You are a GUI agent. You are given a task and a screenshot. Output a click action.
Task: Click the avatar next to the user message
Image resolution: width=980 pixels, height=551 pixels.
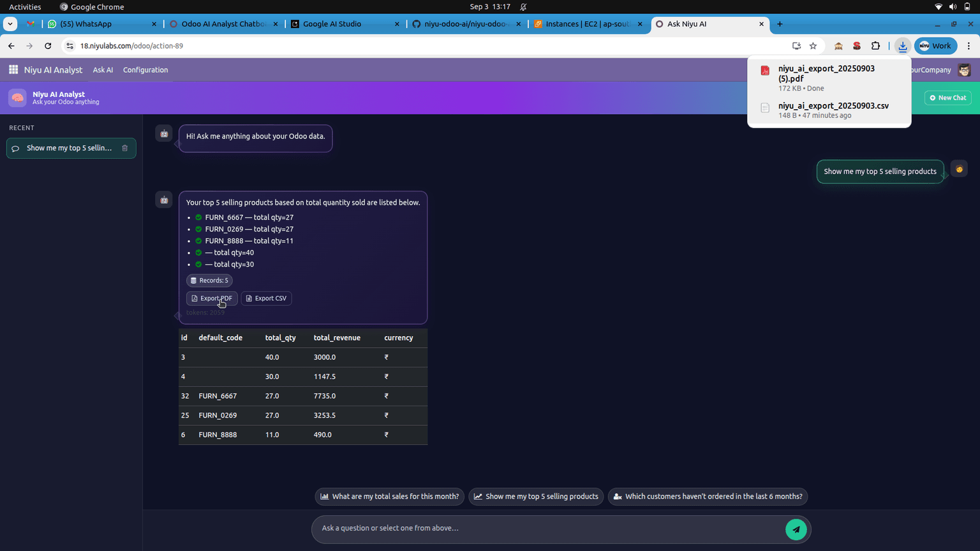point(959,168)
